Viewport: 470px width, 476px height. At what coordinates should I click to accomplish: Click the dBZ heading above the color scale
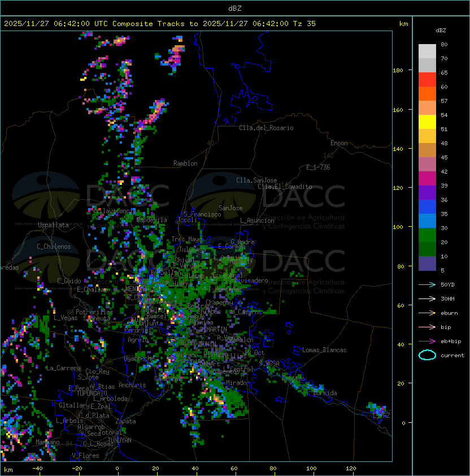click(x=441, y=31)
